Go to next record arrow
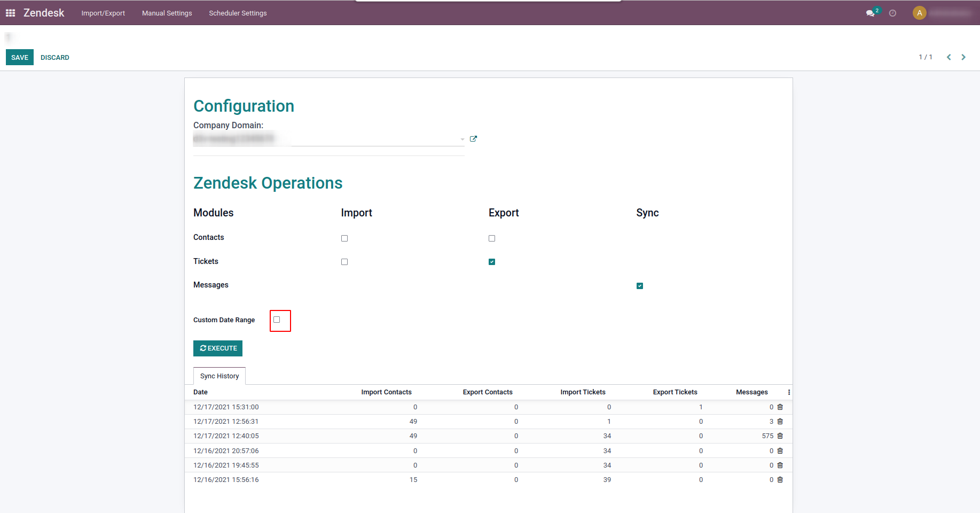980x513 pixels. 963,57
